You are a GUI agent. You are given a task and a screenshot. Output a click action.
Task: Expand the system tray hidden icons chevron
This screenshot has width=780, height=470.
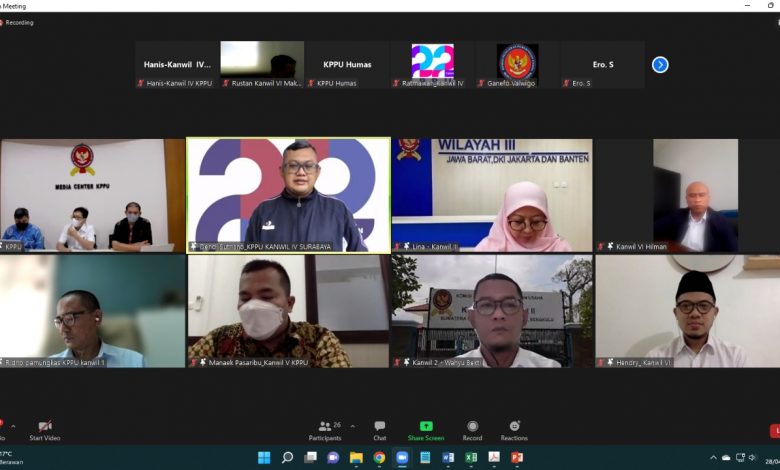(713, 458)
